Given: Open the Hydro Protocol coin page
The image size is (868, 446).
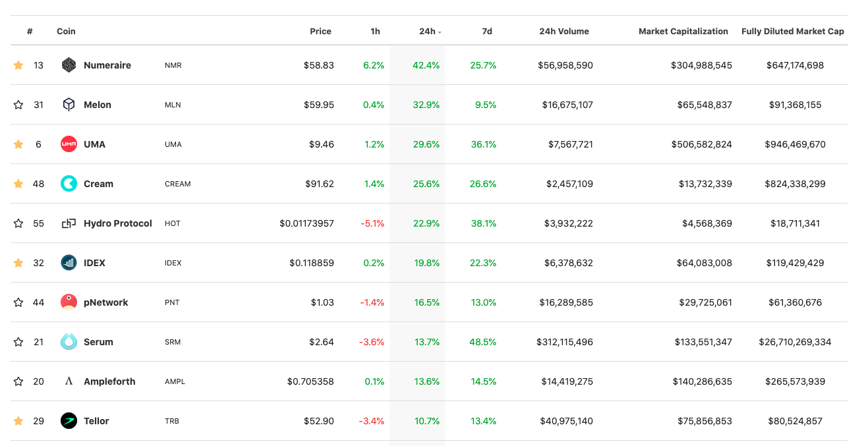Looking at the screenshot, I should [118, 223].
